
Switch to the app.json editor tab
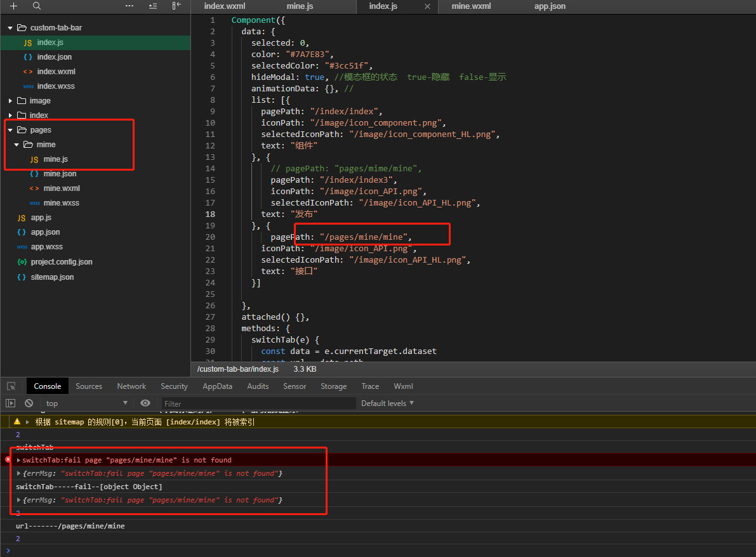tap(550, 6)
